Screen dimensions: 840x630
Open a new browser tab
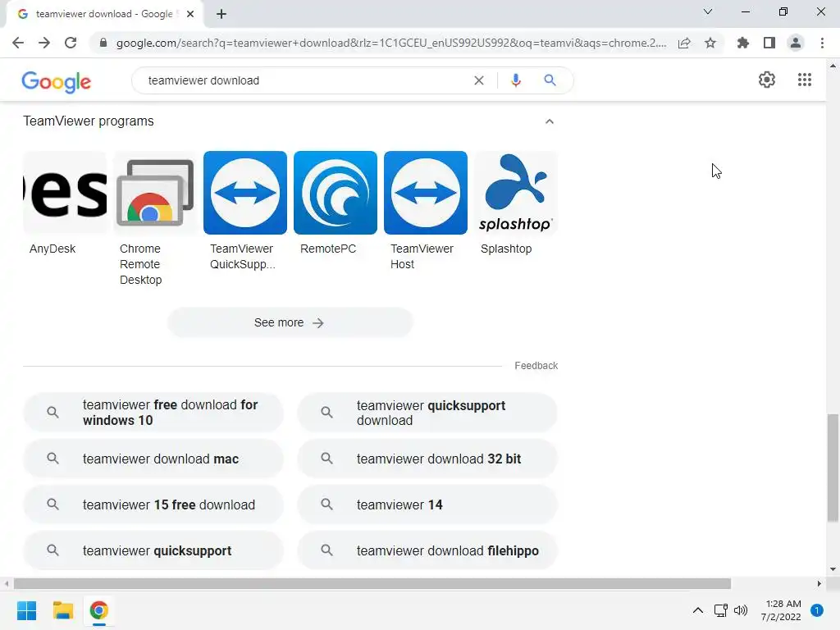tap(221, 14)
